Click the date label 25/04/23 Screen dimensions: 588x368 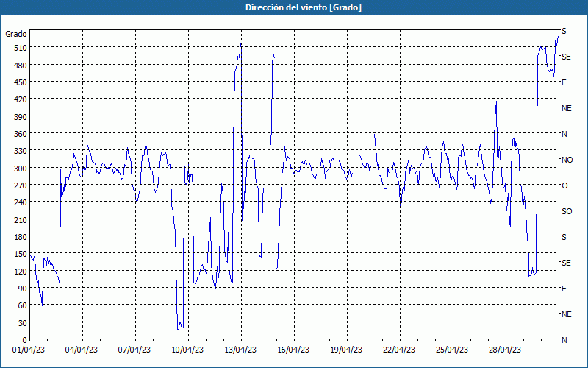[452, 350]
